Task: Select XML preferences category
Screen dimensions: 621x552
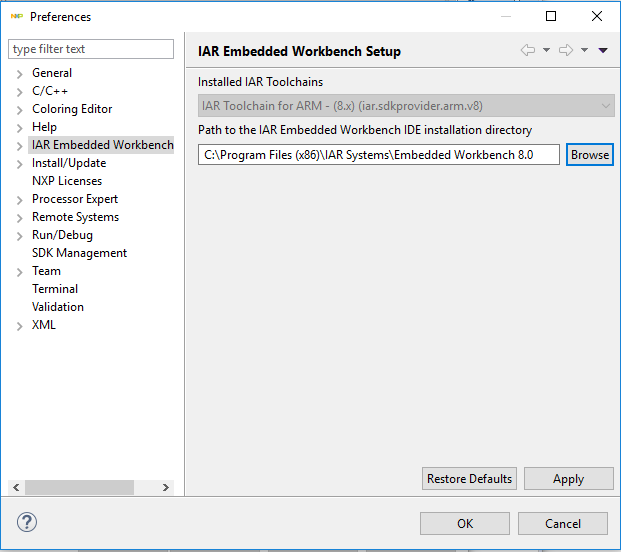Action: (44, 325)
